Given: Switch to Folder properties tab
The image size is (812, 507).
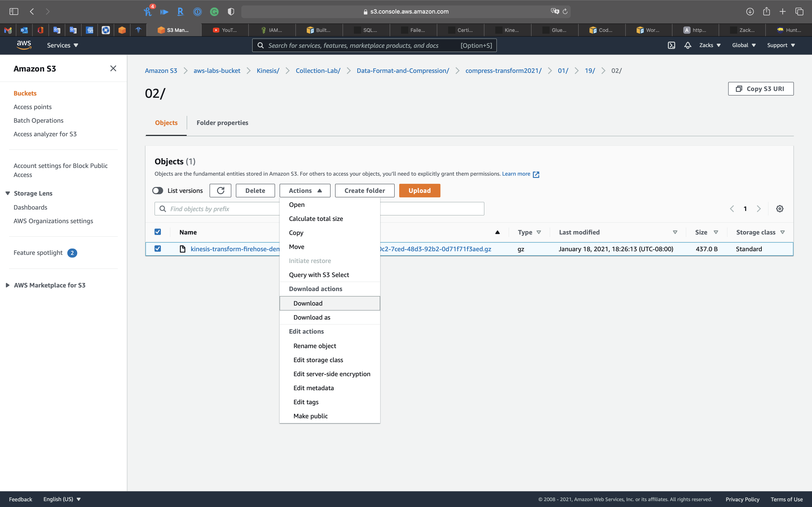Looking at the screenshot, I should tap(222, 123).
